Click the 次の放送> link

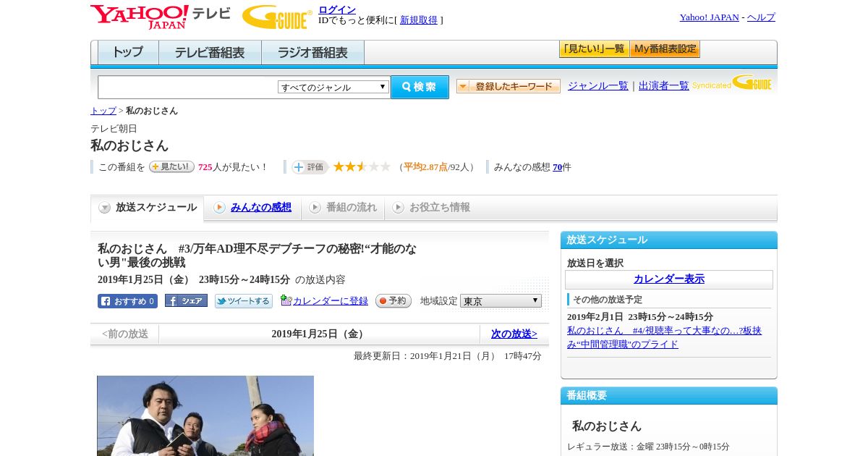514,334
